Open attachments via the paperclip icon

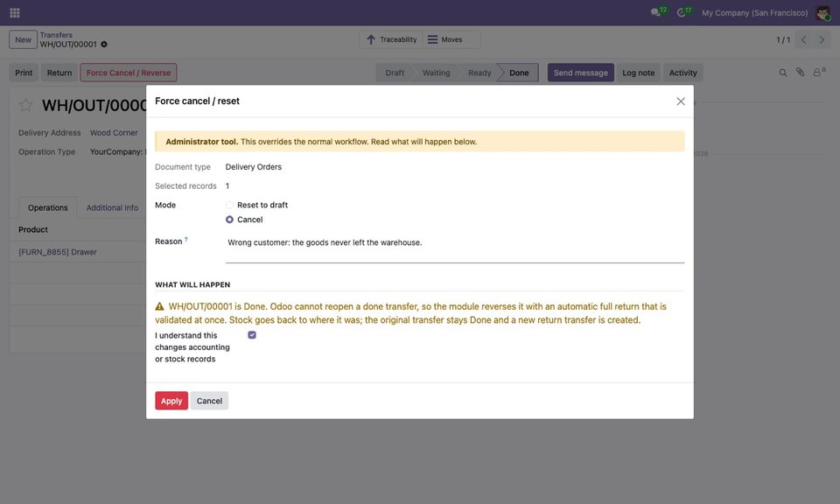pos(800,73)
